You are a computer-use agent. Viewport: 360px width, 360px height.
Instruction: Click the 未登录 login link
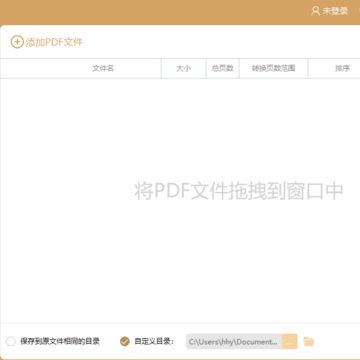point(335,11)
